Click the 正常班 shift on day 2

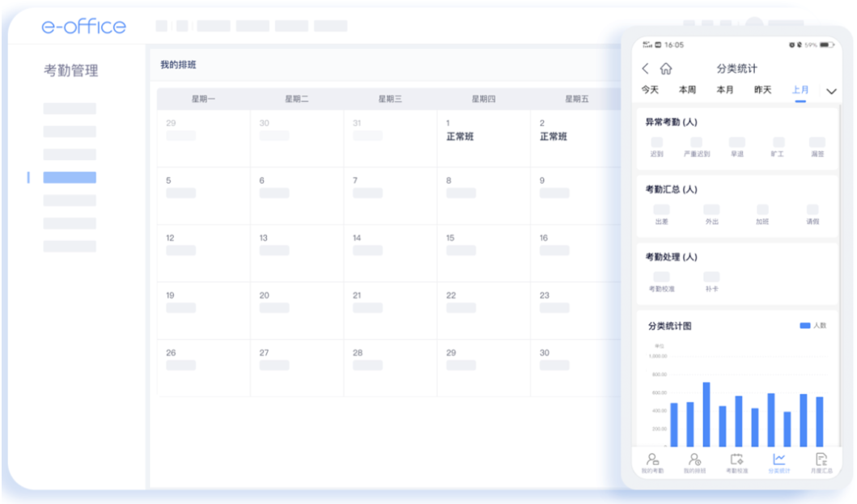[554, 137]
